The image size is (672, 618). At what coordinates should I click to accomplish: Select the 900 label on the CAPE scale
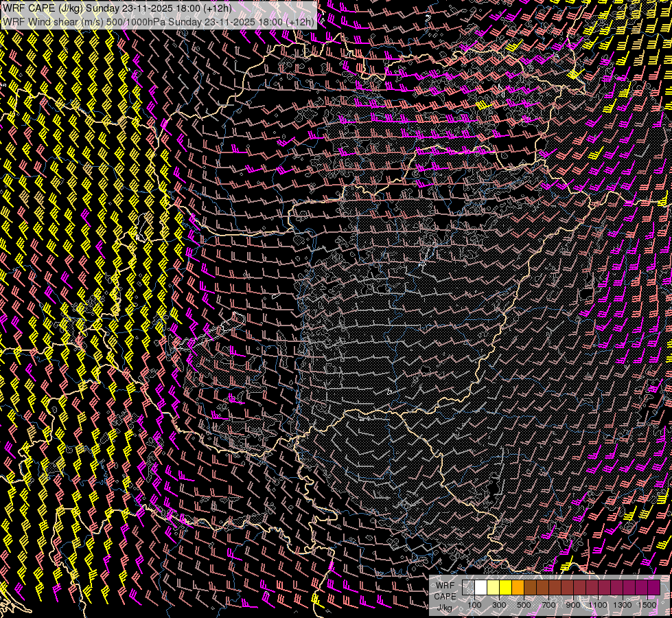pos(573,605)
